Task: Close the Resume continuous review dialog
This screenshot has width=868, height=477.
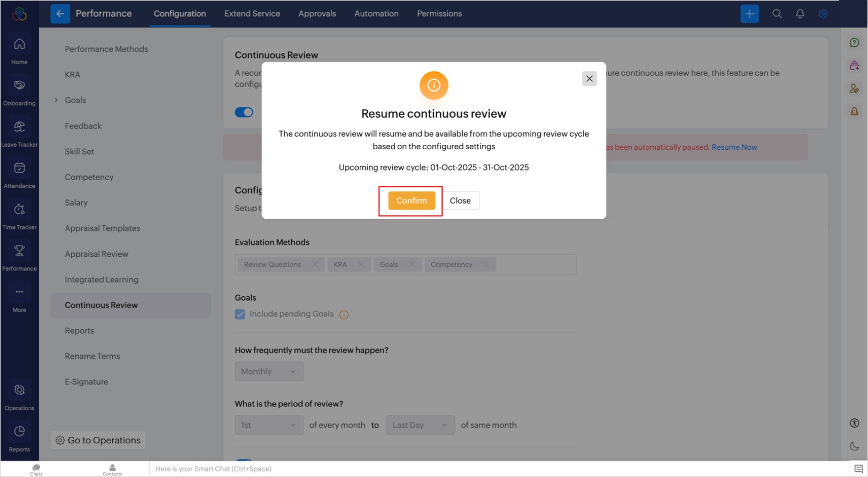Action: [590, 79]
